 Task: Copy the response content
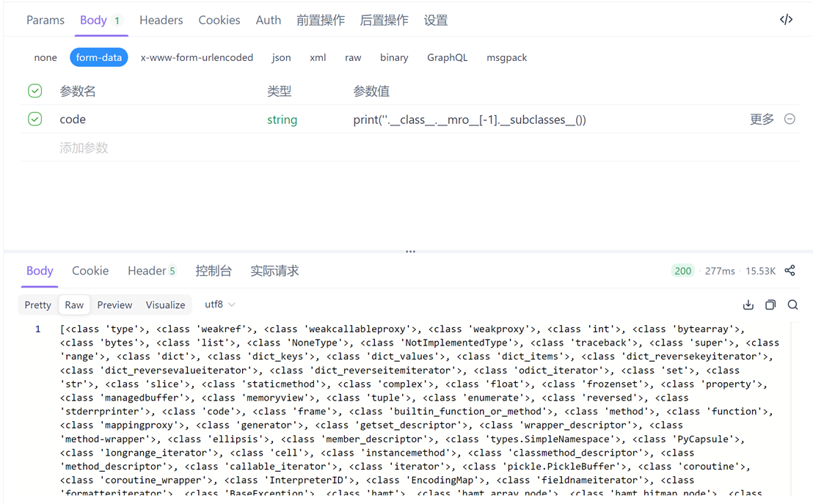pos(770,304)
